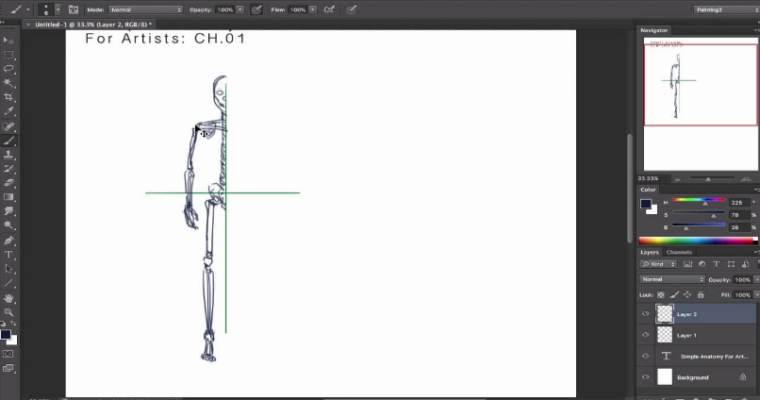
Task: Select the Eyedropper tool
Action: point(8,112)
